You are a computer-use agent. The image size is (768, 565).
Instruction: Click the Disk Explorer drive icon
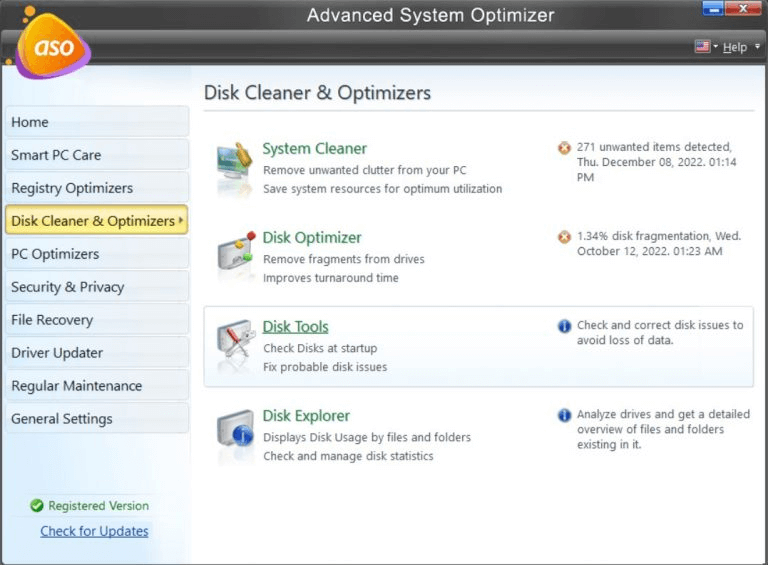[235, 434]
